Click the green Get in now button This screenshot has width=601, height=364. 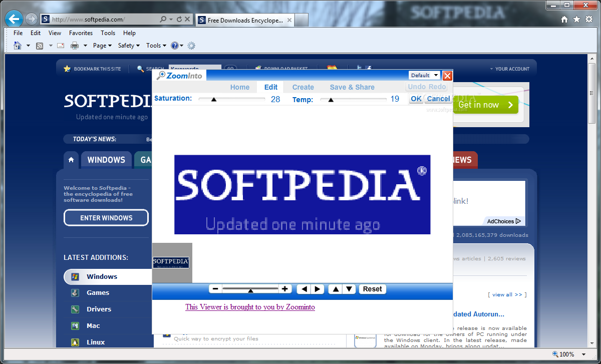coord(485,105)
